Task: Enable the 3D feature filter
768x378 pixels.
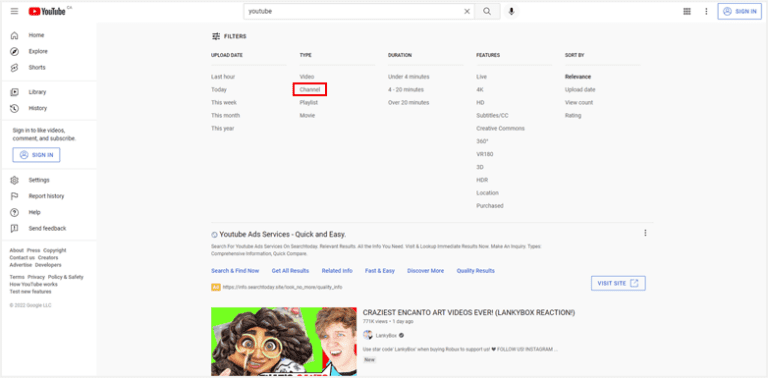Action: pos(480,167)
